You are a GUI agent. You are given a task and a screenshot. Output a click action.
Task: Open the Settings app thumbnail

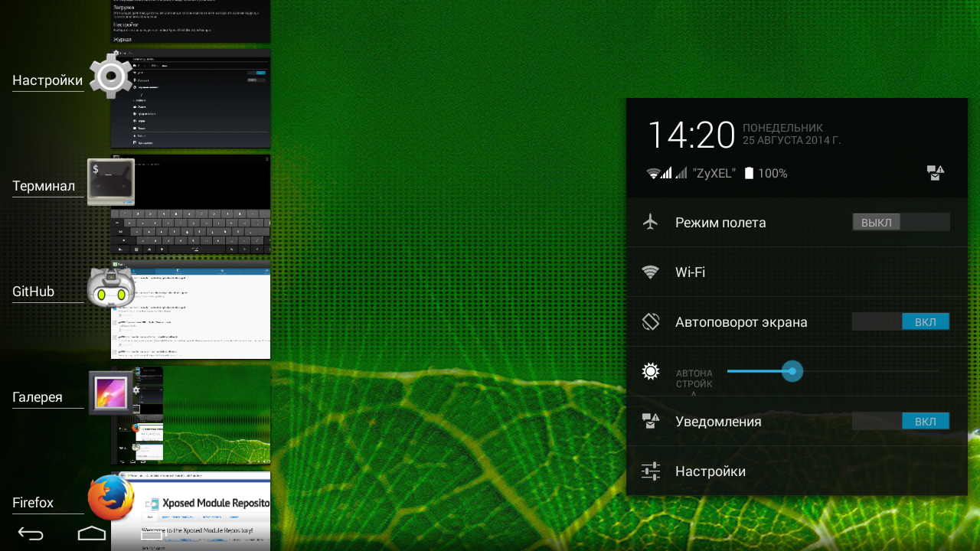tap(191, 98)
